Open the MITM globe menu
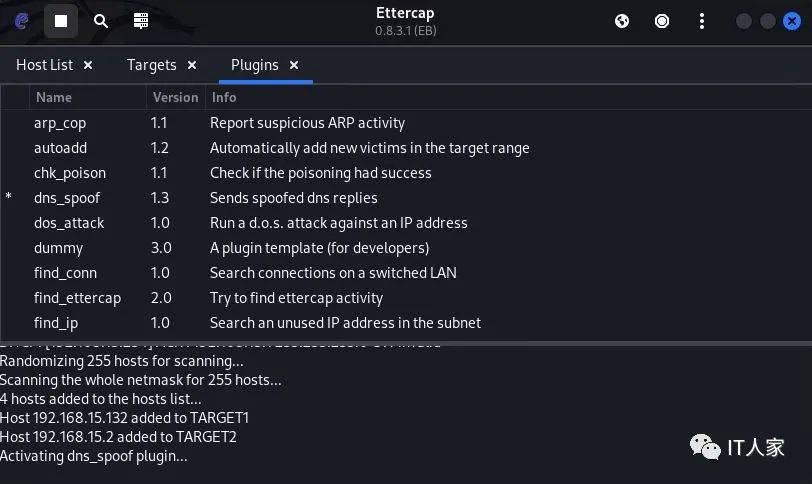 click(622, 20)
